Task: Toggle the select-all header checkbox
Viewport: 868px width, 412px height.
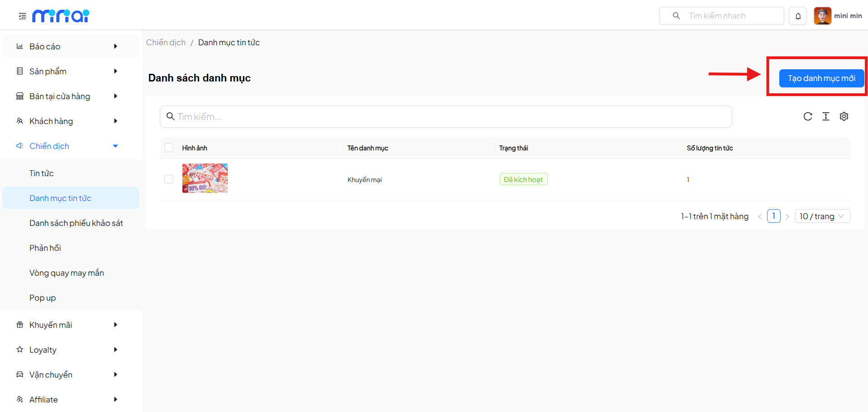Action: (x=169, y=148)
